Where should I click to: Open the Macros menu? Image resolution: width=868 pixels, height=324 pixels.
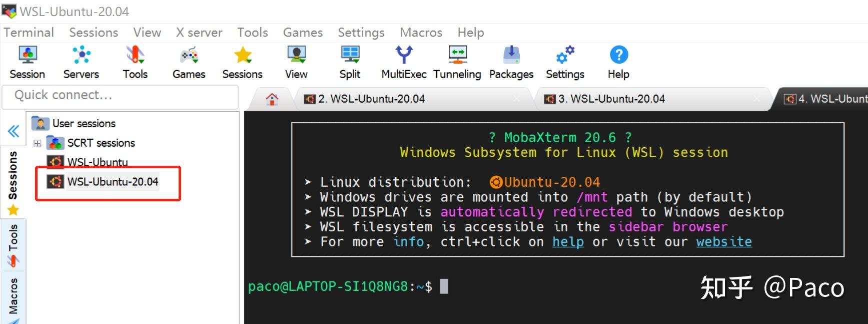pos(421,33)
